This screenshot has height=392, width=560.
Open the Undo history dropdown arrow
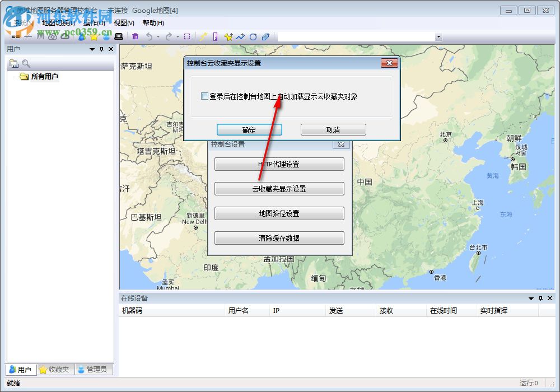(x=157, y=36)
